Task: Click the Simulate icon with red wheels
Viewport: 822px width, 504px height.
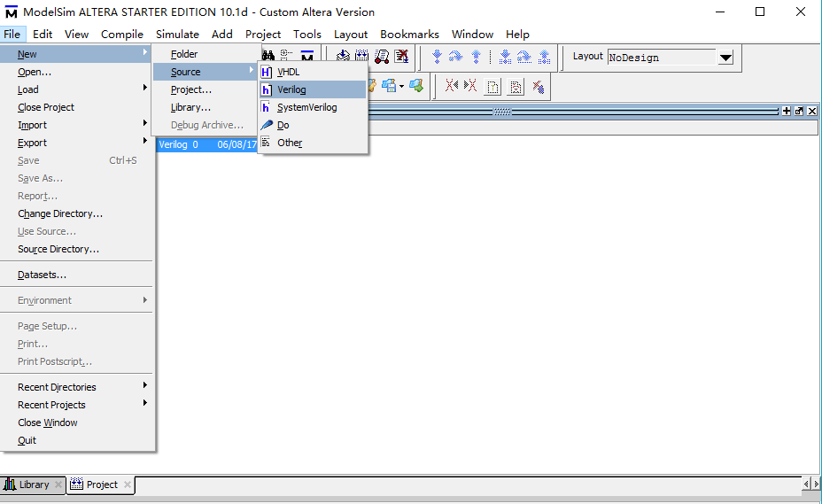Action: pyautogui.click(x=382, y=56)
